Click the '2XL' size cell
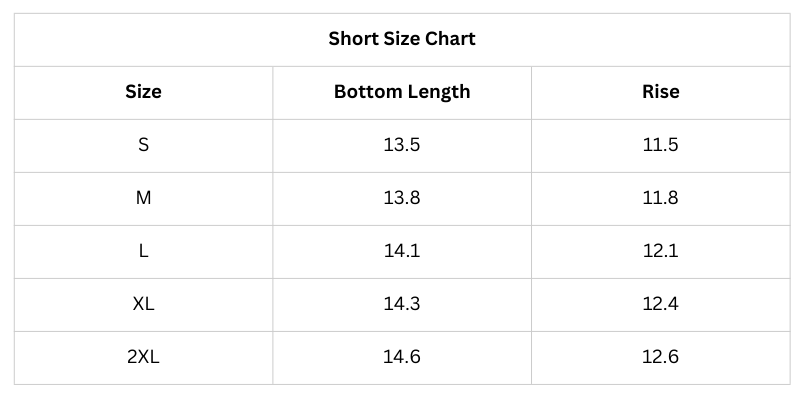 143,357
